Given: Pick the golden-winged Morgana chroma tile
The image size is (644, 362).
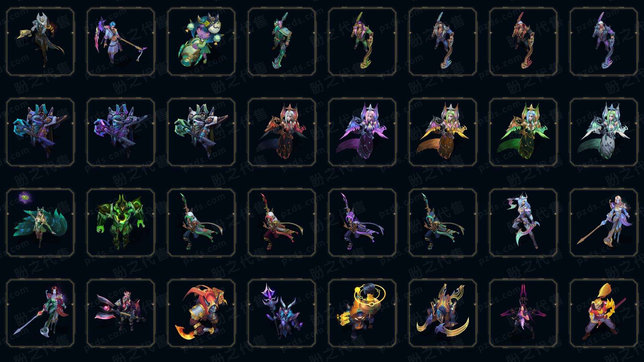Looking at the screenshot, I should [443, 132].
